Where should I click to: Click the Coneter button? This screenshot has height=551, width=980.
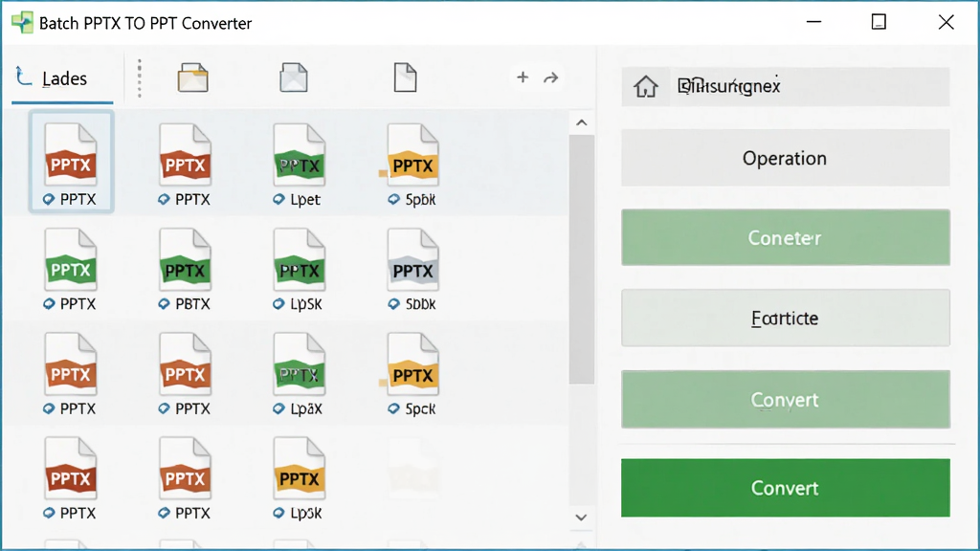[x=786, y=237]
